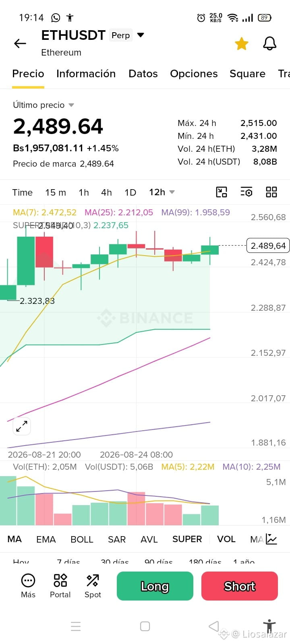Open the Más menu icon
This screenshot has height=644, width=290.
(28, 586)
